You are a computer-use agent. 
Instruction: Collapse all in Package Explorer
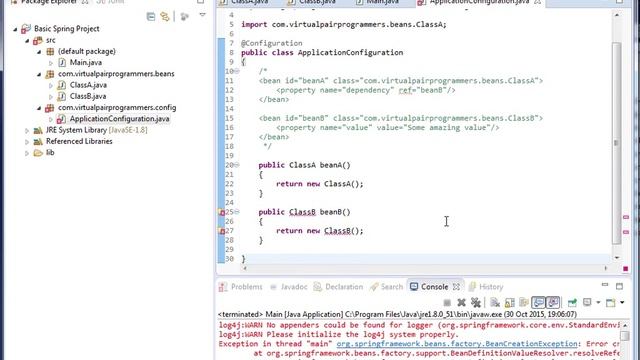(x=151, y=16)
